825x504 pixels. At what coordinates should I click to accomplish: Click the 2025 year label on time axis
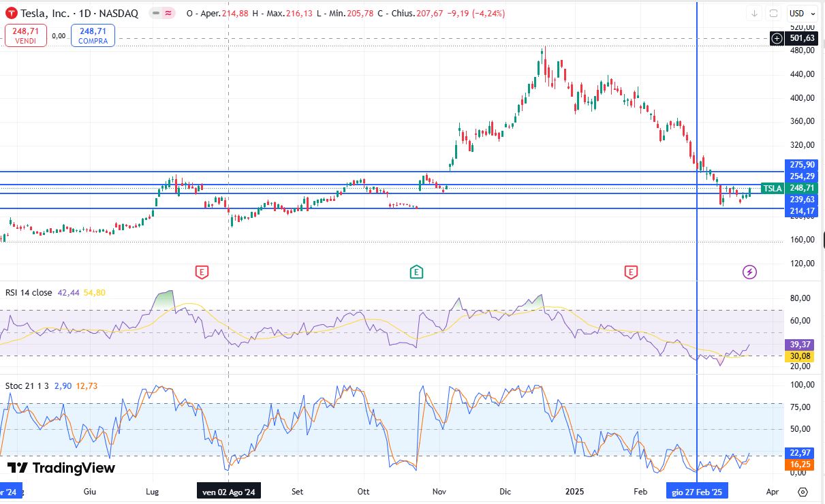[x=574, y=491]
